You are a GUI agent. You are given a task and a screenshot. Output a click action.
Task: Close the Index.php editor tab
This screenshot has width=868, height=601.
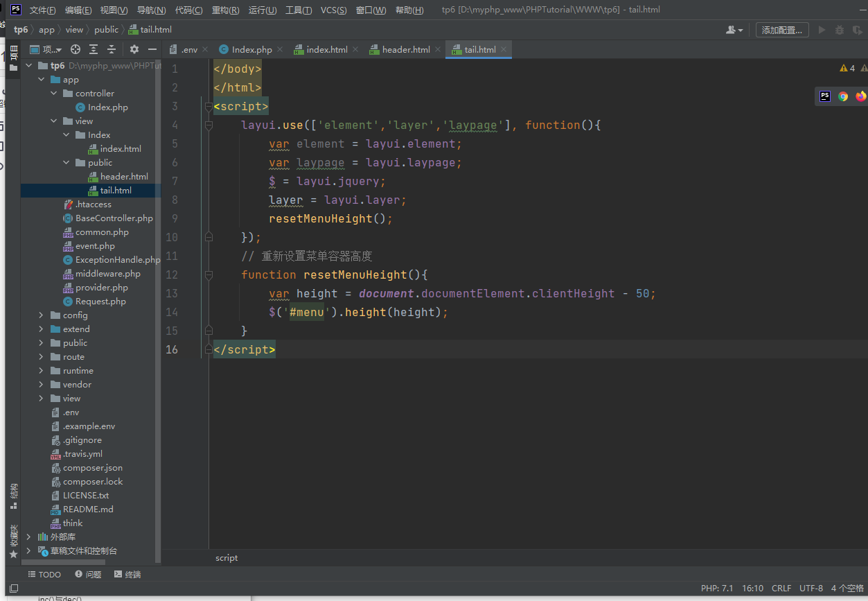pos(280,49)
